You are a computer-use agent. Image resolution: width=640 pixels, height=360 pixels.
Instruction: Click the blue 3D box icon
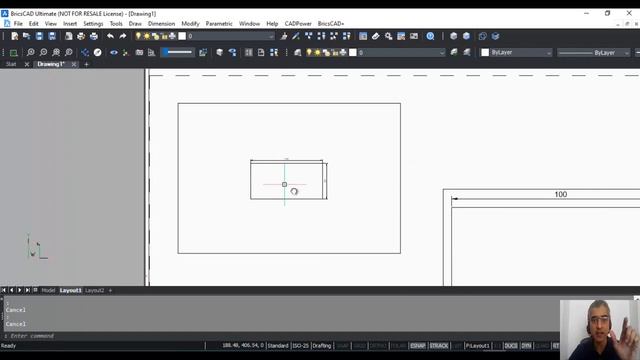(466, 36)
